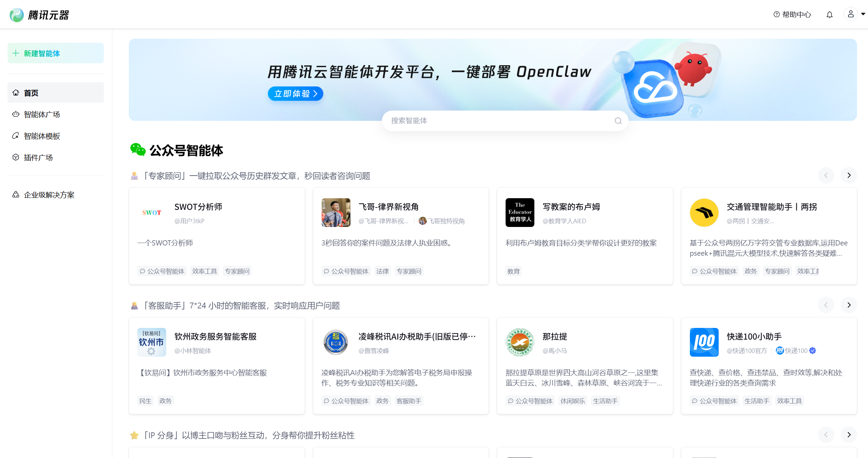The height and width of the screenshot is (458, 868).
Task: Click the cube icon beside 插件广场
Action: (x=16, y=157)
